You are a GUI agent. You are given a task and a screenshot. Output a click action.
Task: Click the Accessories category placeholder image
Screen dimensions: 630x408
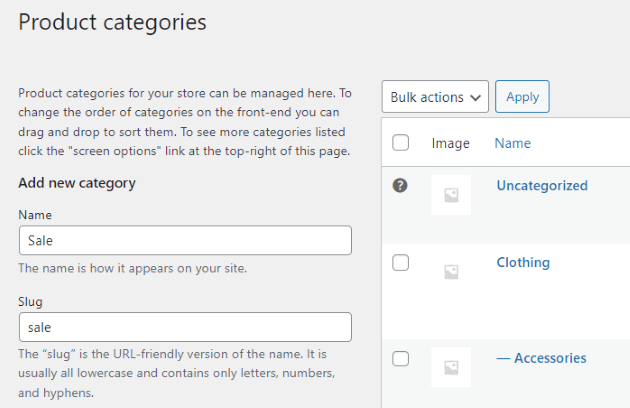(451, 366)
